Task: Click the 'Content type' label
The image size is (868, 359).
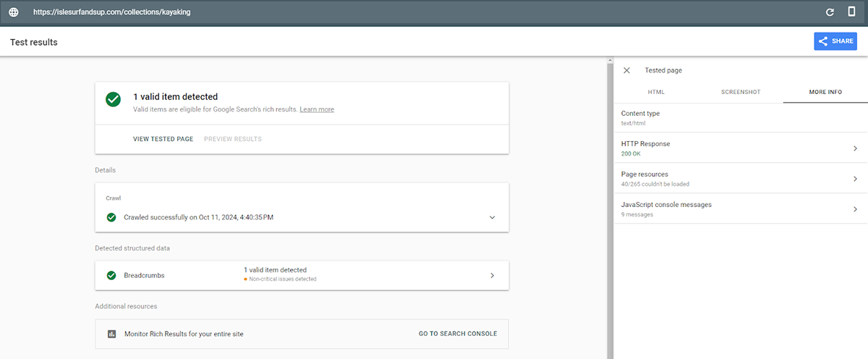Action: pyautogui.click(x=640, y=114)
